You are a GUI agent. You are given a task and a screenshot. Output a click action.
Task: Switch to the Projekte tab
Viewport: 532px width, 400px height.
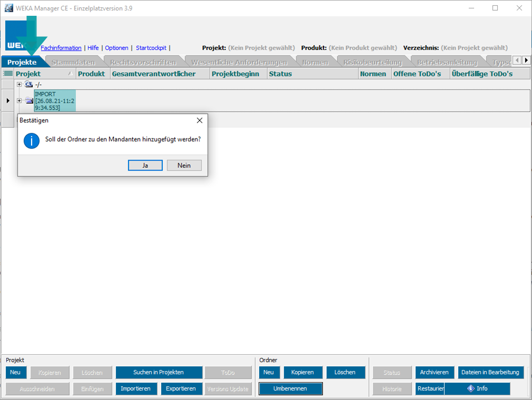[x=22, y=62]
